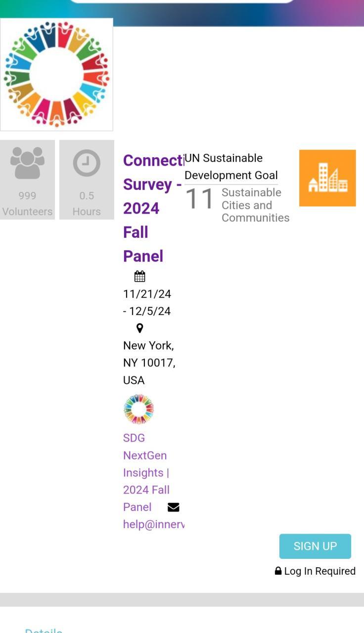Click the 999 Volunteers count label
364x633 pixels.
27,204
